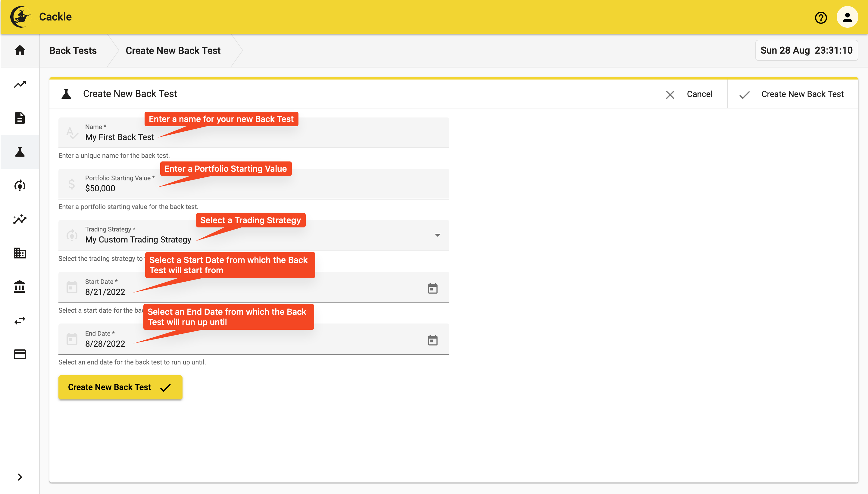Screen dimensions: 868x494
Task: Click the 'Create New Back Test' panel title
Action: coord(130,94)
